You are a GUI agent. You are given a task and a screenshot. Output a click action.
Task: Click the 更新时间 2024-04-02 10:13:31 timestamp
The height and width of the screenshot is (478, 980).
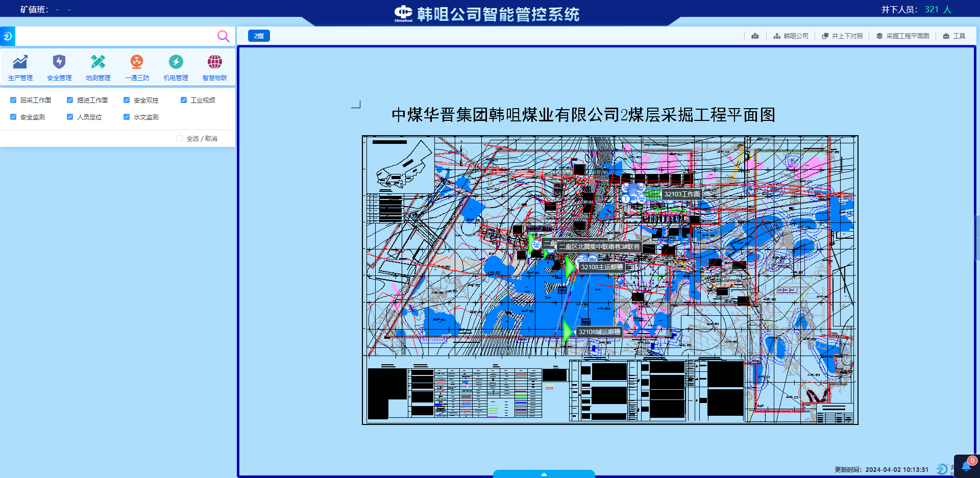pyautogui.click(x=881, y=469)
